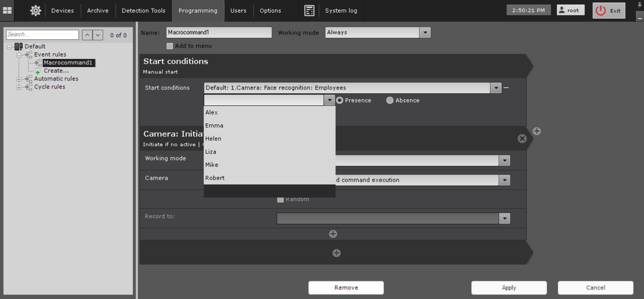Open the Start conditions face recognition dropdown
This screenshot has width=644, height=299.
[496, 88]
